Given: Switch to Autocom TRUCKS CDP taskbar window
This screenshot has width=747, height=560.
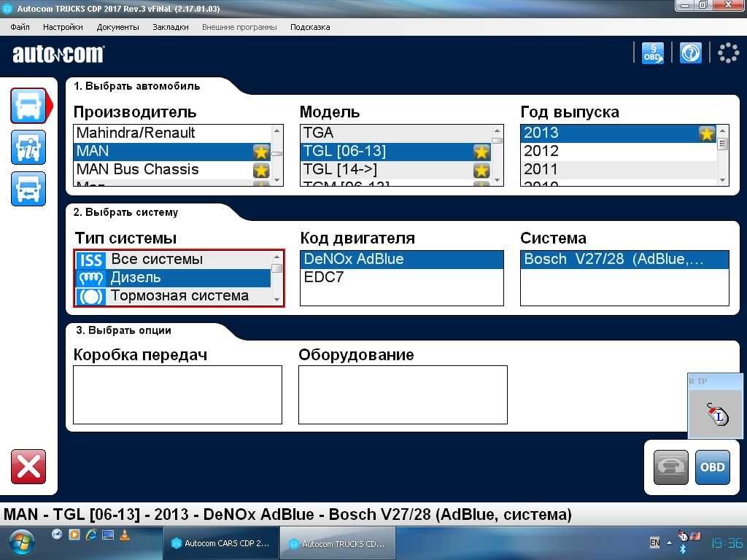Looking at the screenshot, I should [x=338, y=543].
